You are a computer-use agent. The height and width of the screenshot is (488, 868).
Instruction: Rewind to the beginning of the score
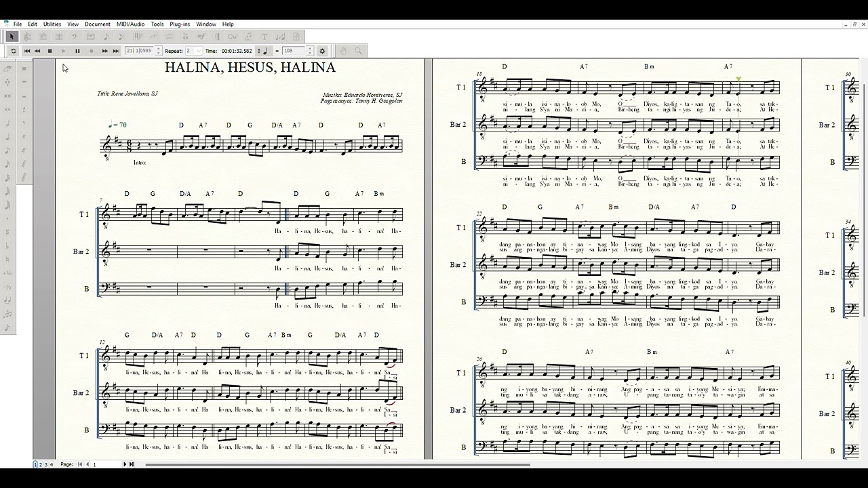coord(26,51)
